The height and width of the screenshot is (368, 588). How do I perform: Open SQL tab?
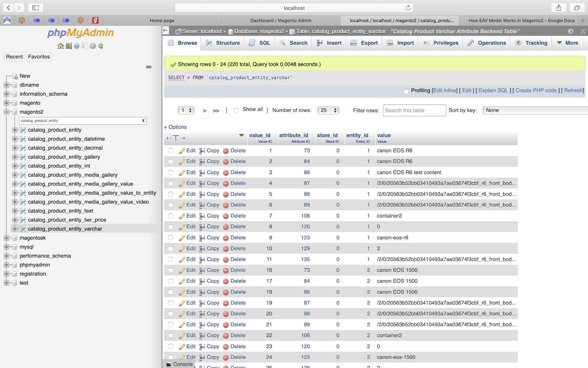[x=259, y=43]
